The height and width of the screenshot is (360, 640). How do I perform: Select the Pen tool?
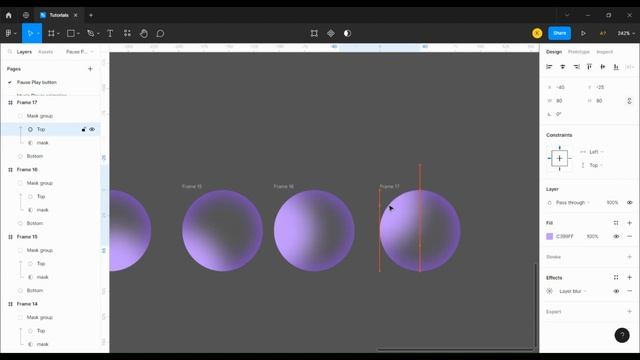point(91,33)
